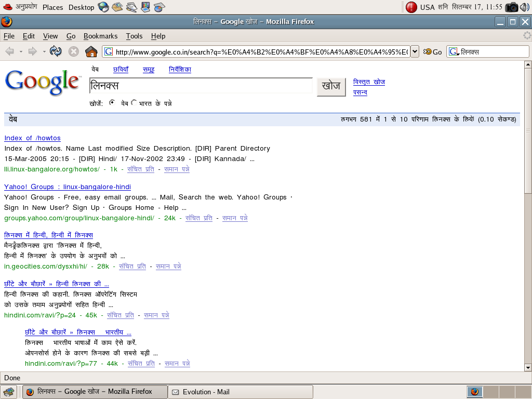Viewport: 532px width, 399px height.
Task: Switch to Evolution - Mail in the taskbar
Action: [241, 392]
